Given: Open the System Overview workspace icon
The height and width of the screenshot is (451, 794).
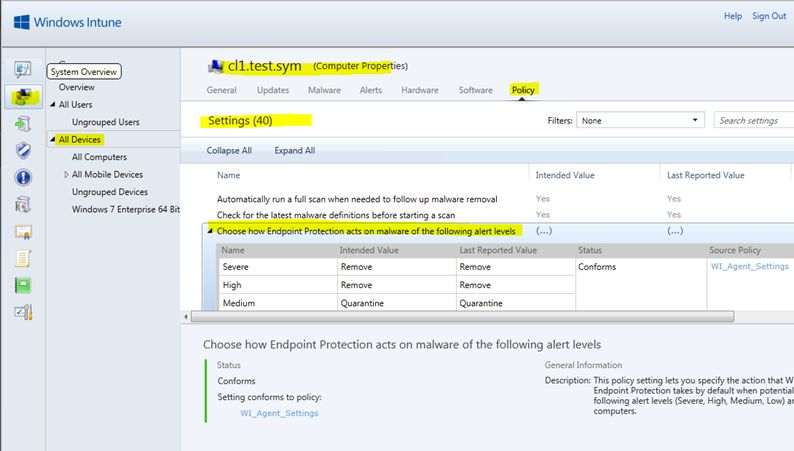Looking at the screenshot, I should click(23, 69).
